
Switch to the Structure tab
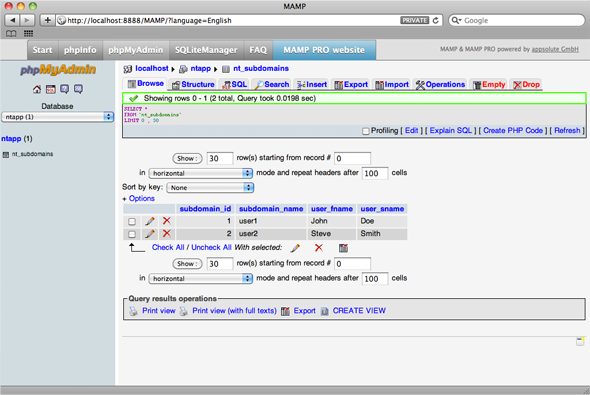[x=193, y=84]
